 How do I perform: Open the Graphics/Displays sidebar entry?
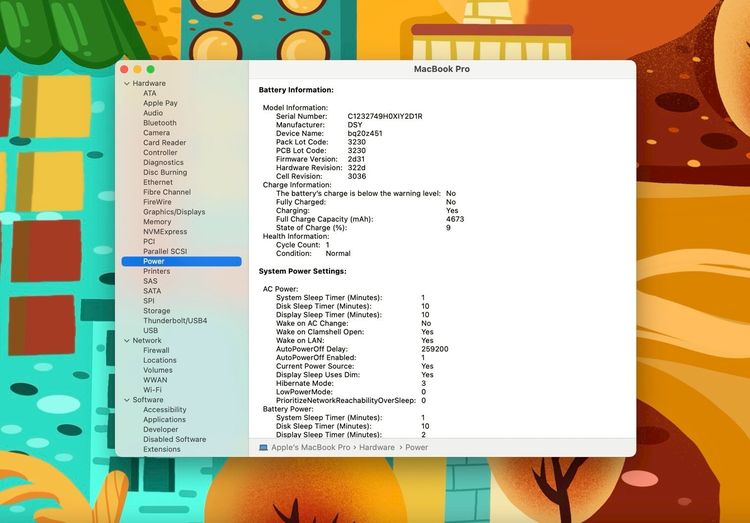coord(174,212)
